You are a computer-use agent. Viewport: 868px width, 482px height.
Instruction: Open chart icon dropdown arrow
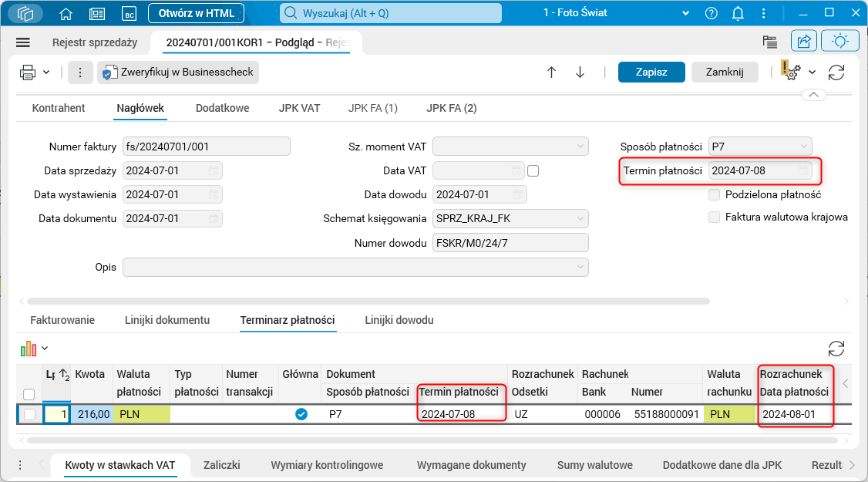pyautogui.click(x=45, y=349)
